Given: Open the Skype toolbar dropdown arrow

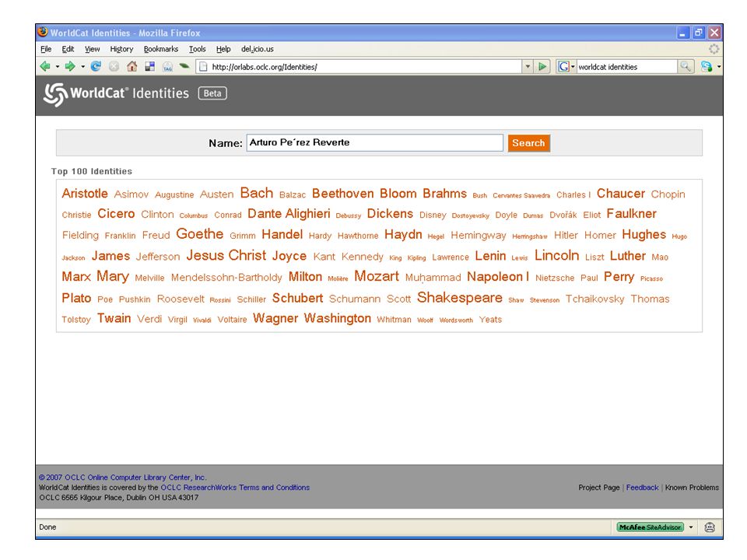Looking at the screenshot, I should pyautogui.click(x=718, y=67).
